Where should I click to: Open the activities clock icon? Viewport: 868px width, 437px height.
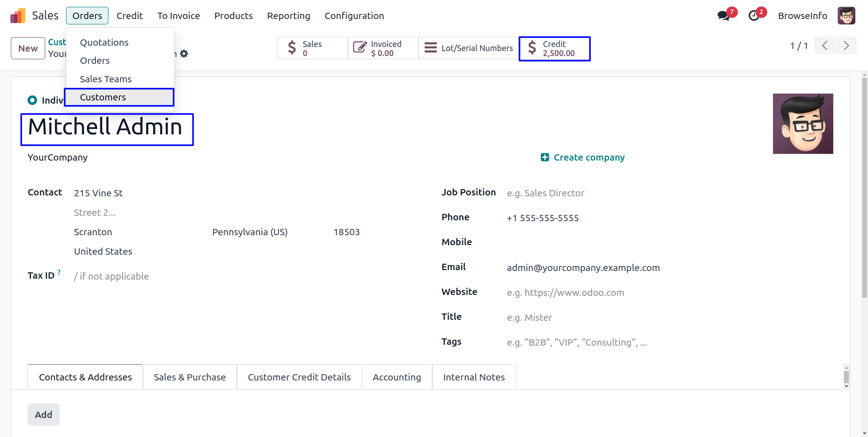pyautogui.click(x=754, y=16)
